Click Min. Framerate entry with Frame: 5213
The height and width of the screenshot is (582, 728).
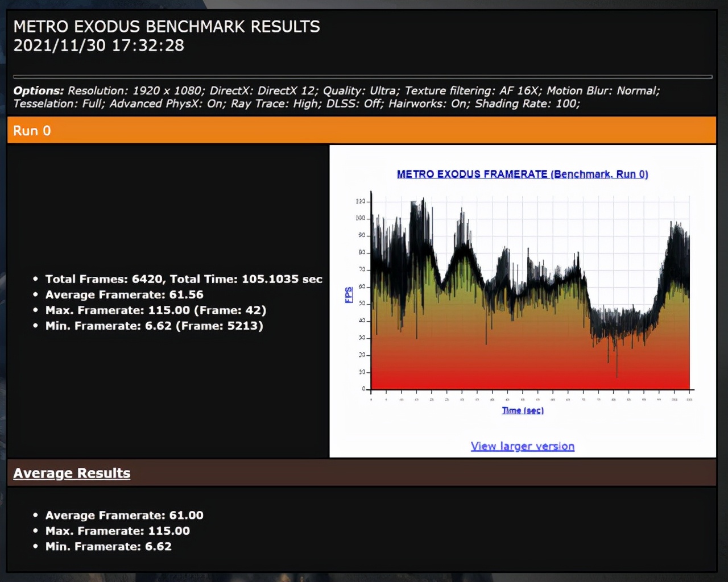pyautogui.click(x=154, y=326)
